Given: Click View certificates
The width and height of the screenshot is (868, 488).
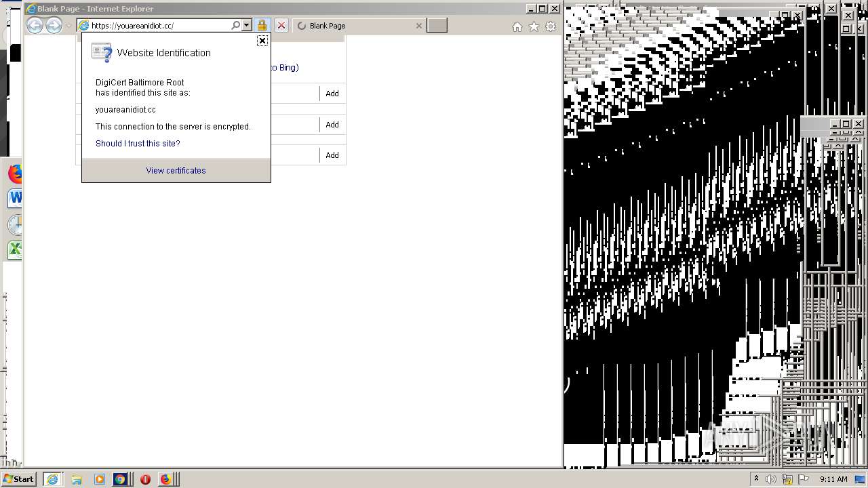Looking at the screenshot, I should click(x=176, y=171).
